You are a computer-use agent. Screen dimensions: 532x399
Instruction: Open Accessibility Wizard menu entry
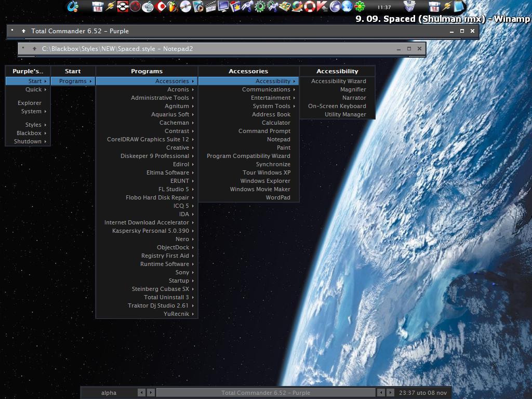pos(337,81)
